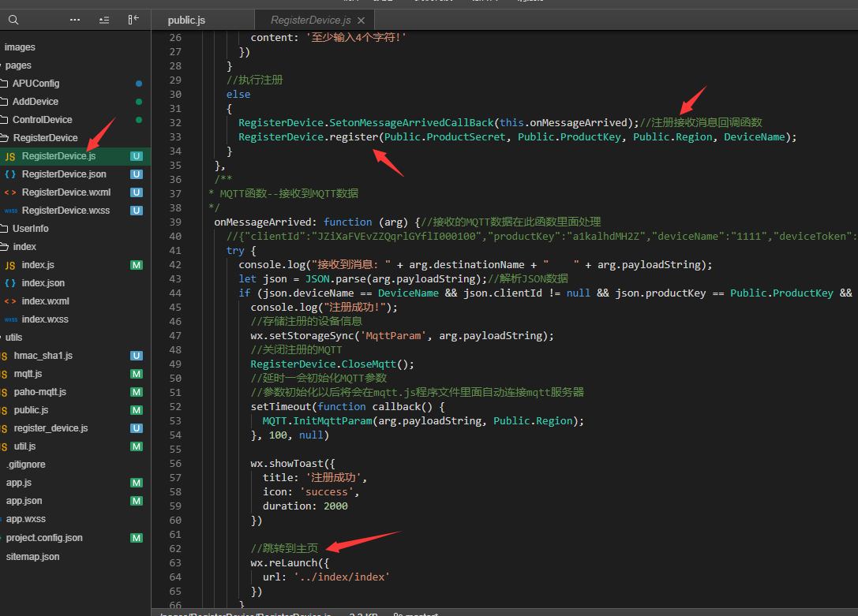
Task: Open RegisterDevice.wxss file
Action: [66, 211]
